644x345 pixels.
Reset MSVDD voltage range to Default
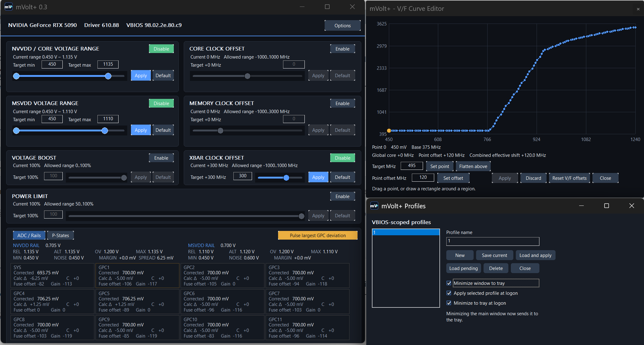163,130
